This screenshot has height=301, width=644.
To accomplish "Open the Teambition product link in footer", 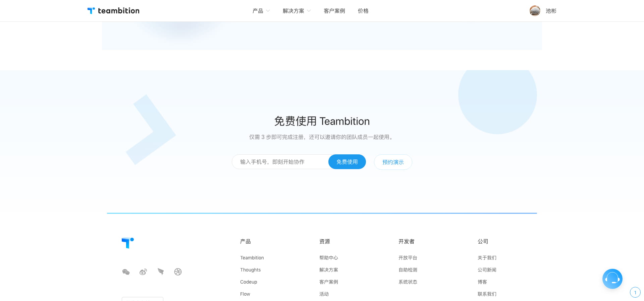I will coord(252,258).
